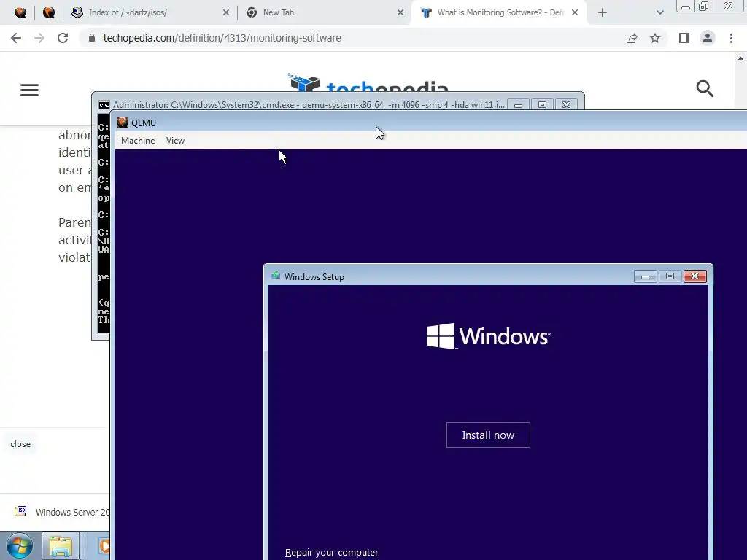
Task: Minimize the cmd.exe Administrator window
Action: pos(518,105)
